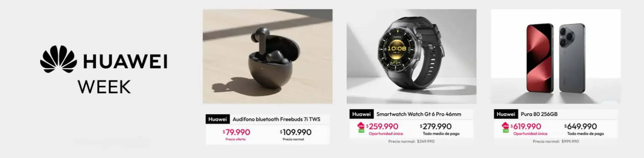
Task: Click the $79.990 offer price
Action: pos(236,132)
